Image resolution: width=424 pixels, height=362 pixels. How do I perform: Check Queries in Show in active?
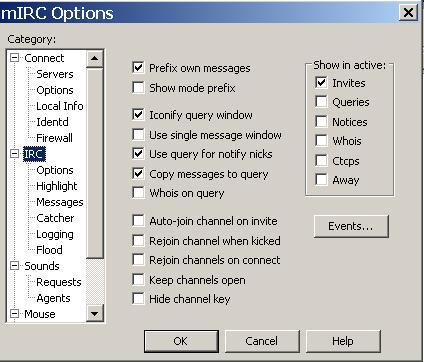click(321, 102)
